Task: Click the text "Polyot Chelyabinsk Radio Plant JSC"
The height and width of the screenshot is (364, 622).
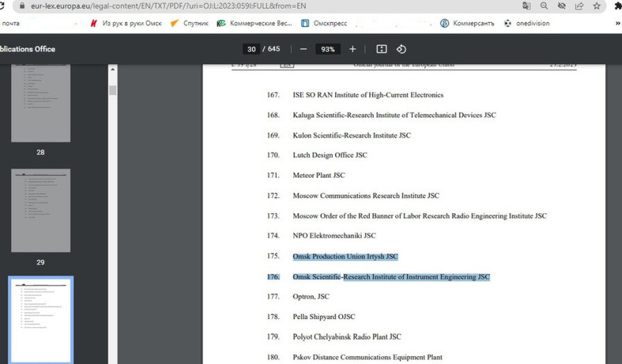Action: [347, 337]
